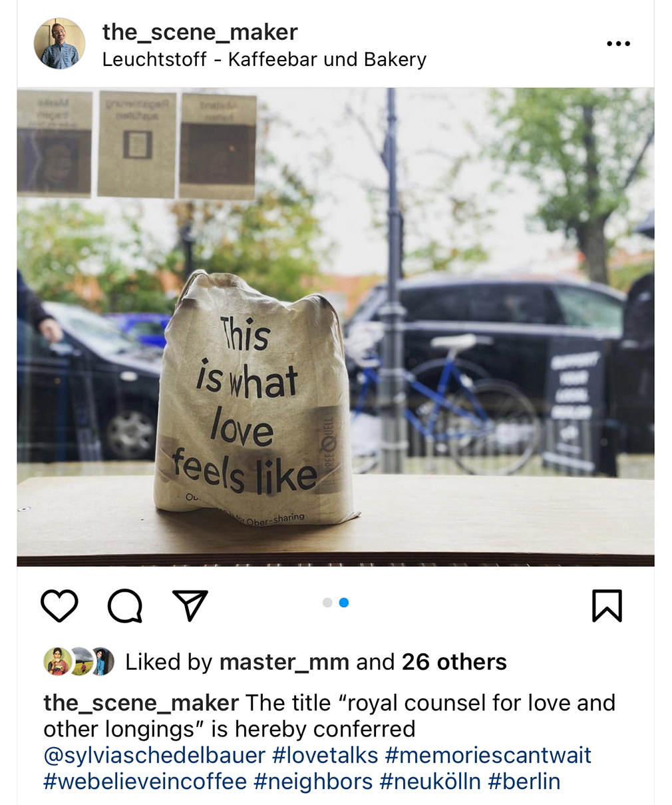Open comments with the speech bubble icon
The height and width of the screenshot is (805, 672).
pyautogui.click(x=125, y=605)
